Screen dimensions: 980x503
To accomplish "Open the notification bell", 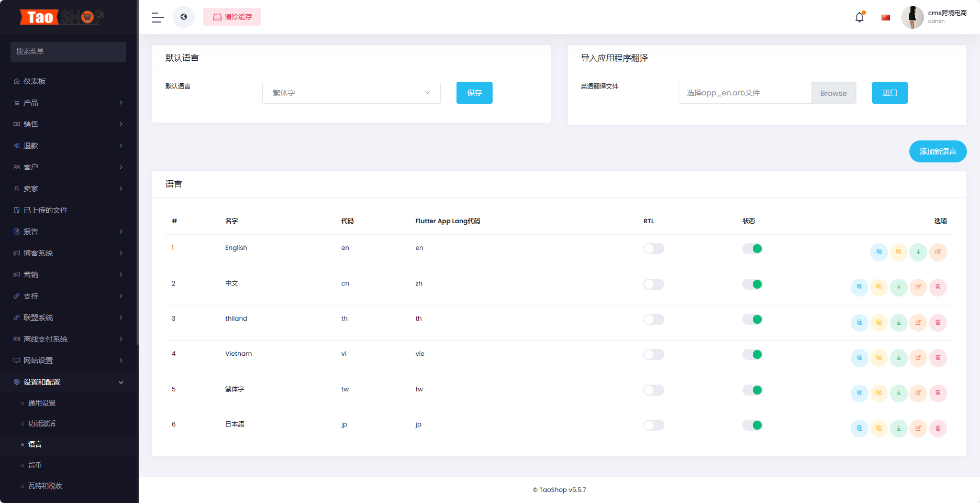I will (x=860, y=17).
